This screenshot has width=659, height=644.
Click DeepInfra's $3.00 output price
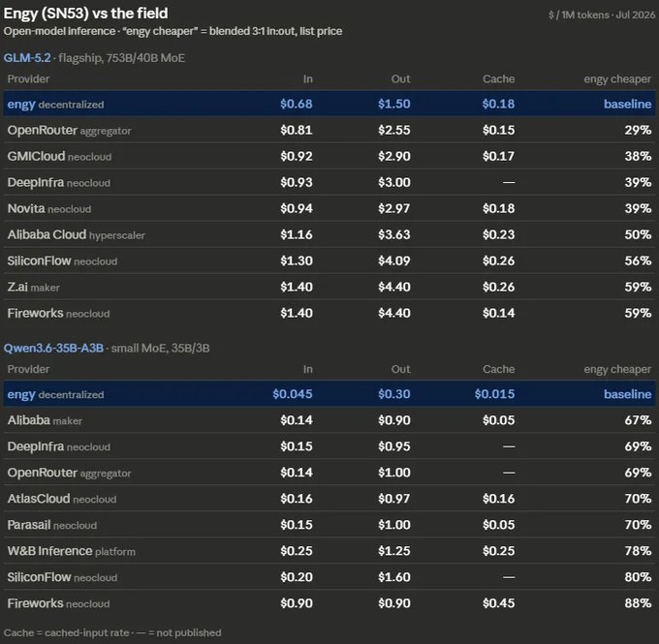point(394,182)
